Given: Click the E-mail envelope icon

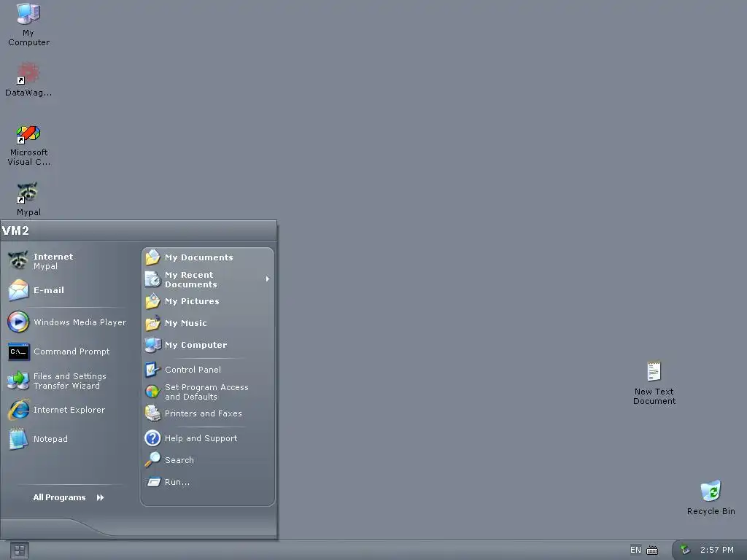Looking at the screenshot, I should (18, 290).
